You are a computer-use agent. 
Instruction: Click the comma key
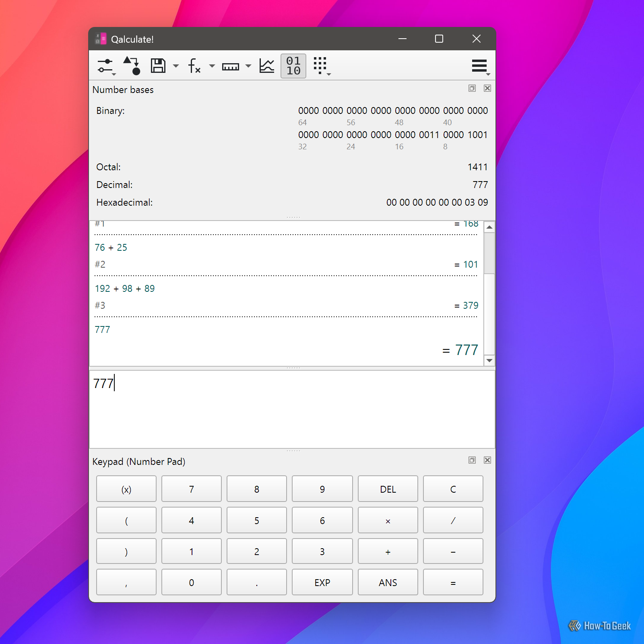click(x=126, y=582)
